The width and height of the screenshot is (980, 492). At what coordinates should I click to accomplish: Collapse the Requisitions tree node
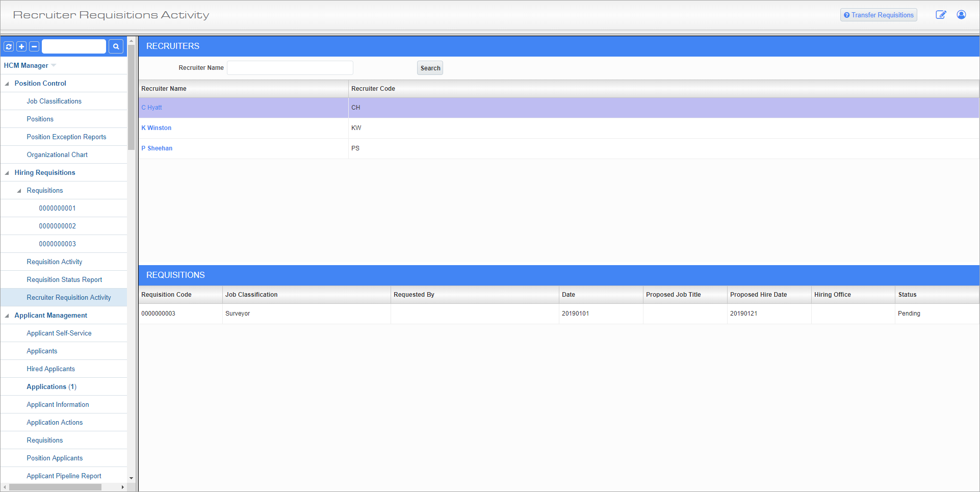19,191
